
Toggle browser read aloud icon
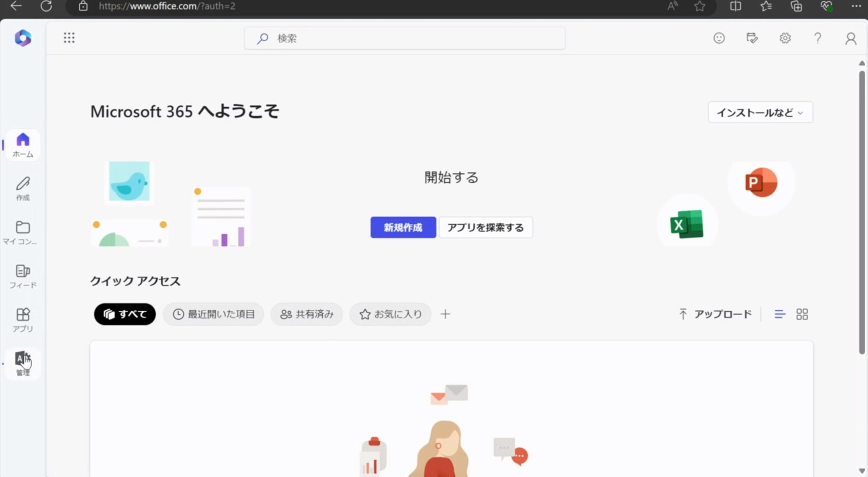(x=672, y=6)
